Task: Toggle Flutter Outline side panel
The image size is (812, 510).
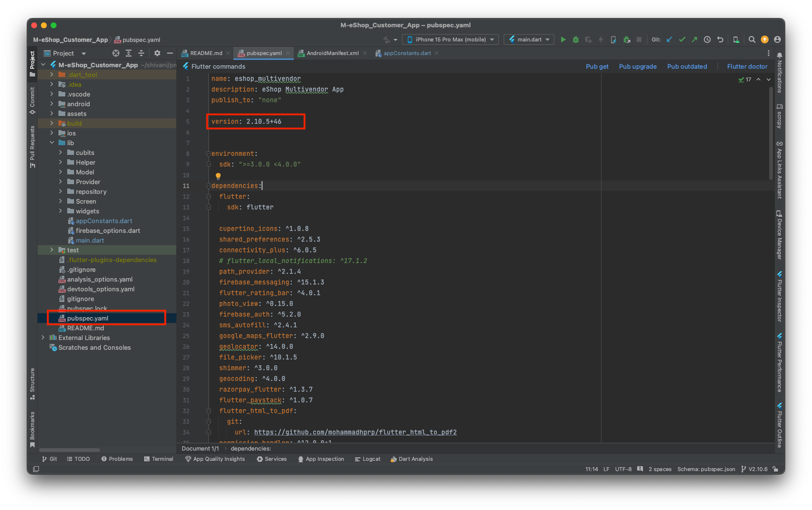Action: [779, 425]
